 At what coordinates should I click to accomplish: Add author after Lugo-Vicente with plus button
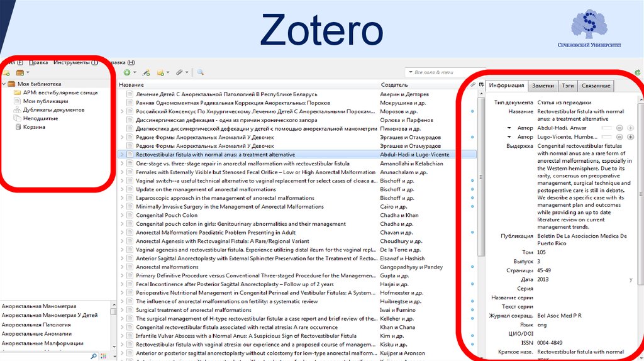click(x=630, y=136)
